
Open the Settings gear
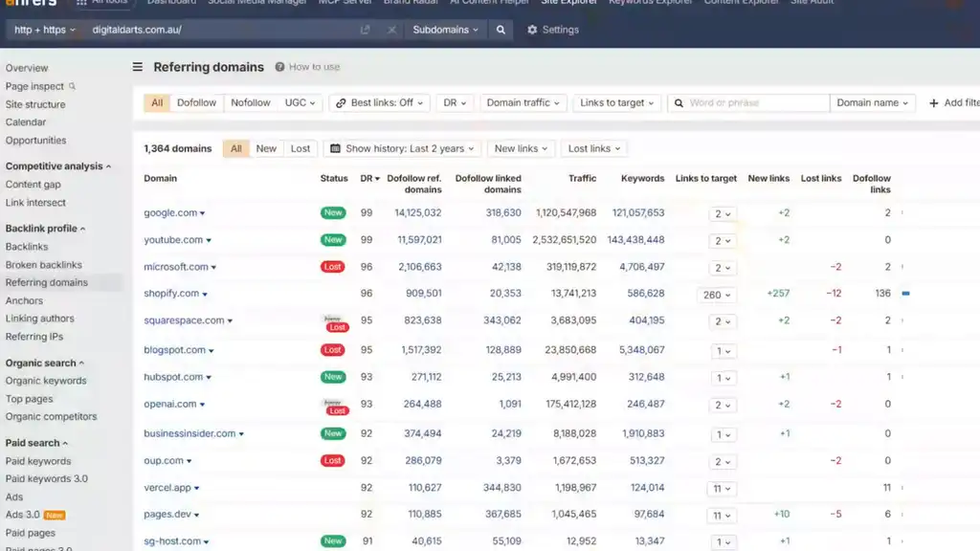click(532, 30)
